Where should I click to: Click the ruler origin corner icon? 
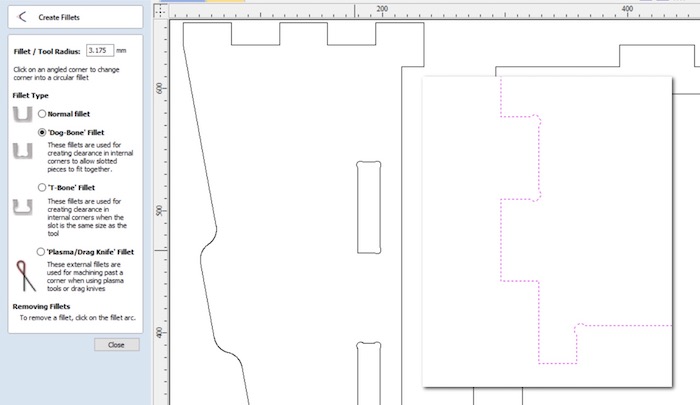coord(161,11)
